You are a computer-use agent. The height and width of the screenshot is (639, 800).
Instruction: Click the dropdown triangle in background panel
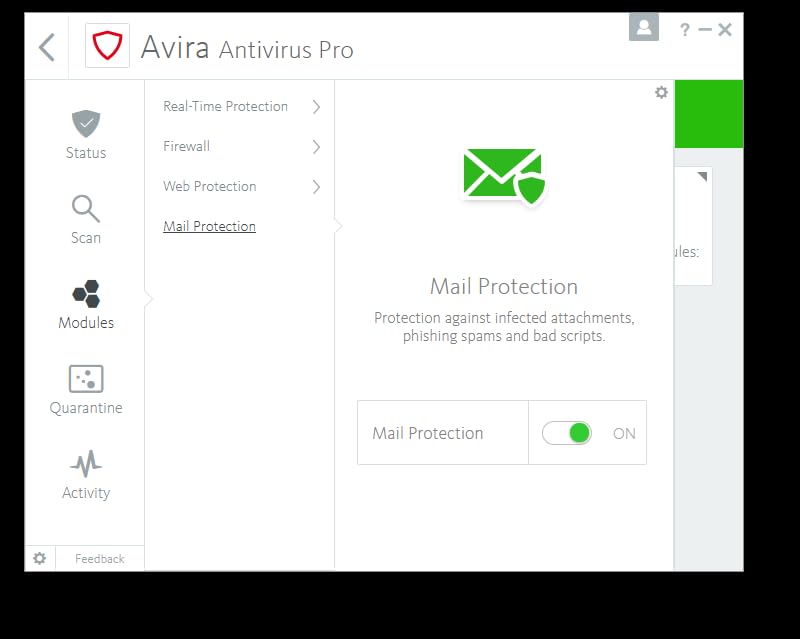(702, 177)
